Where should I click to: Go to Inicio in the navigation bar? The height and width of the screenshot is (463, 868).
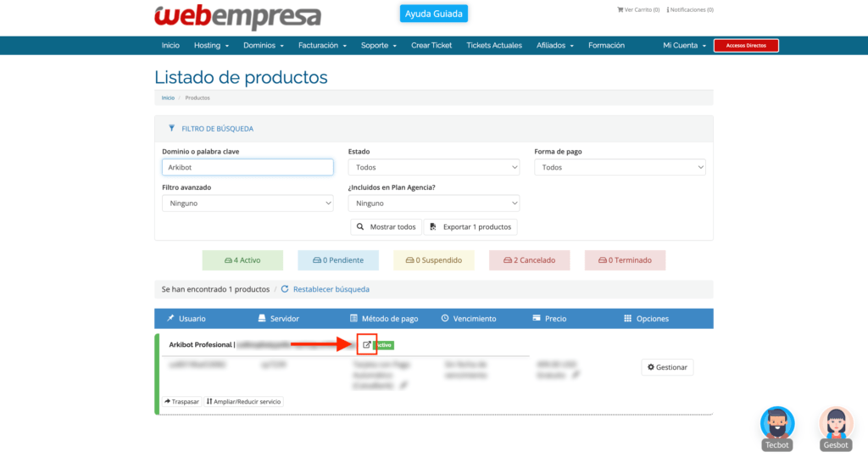170,46
